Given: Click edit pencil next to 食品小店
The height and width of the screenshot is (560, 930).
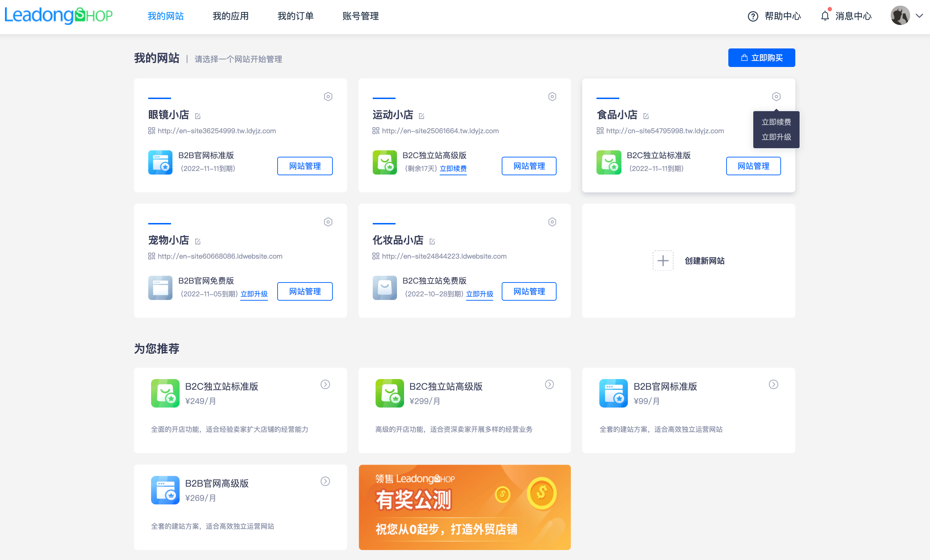Looking at the screenshot, I should [x=646, y=116].
